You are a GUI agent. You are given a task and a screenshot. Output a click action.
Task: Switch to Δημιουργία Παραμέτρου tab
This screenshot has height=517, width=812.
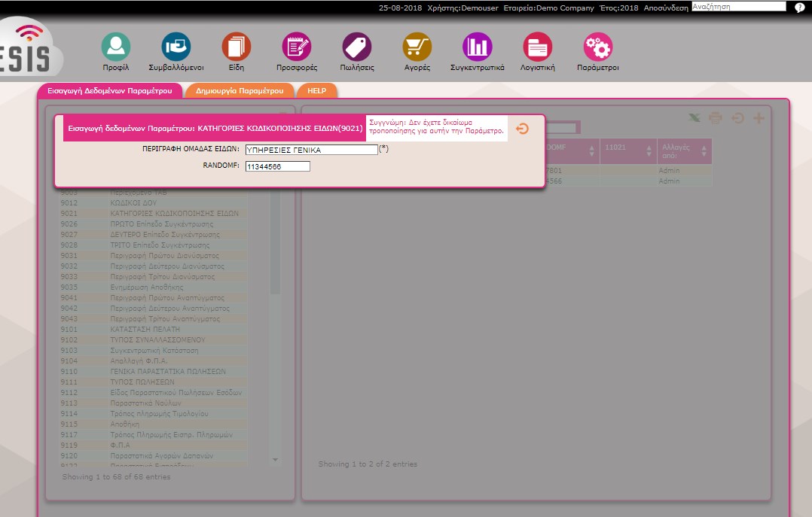240,90
